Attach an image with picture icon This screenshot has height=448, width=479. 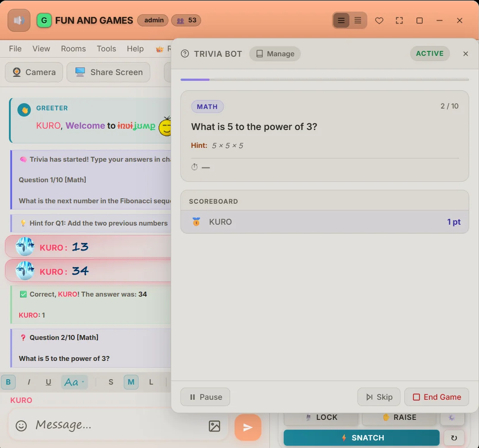coord(214,426)
